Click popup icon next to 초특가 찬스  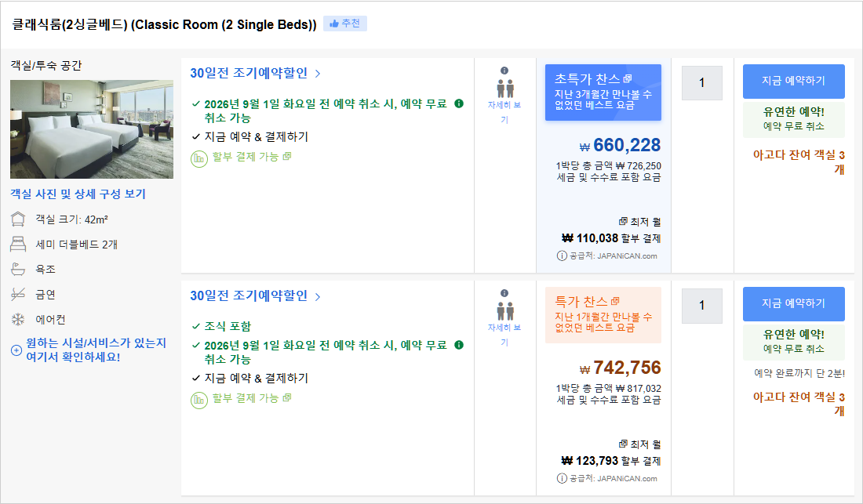628,78
